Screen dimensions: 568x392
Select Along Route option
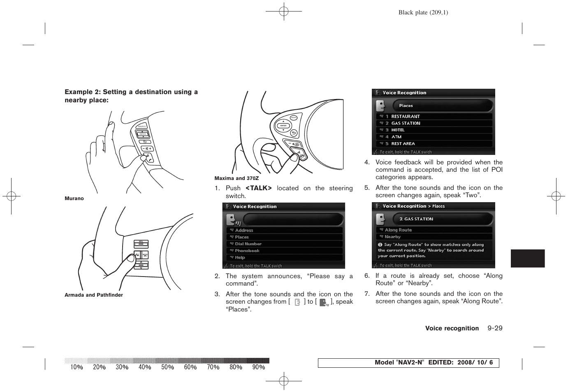point(434,230)
